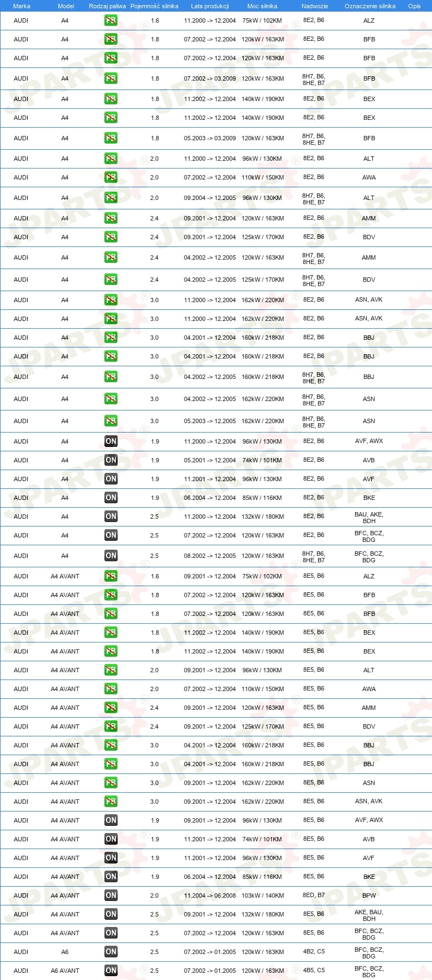Click ON icon in A4 AVANT AVF, AWX row

(x=111, y=820)
